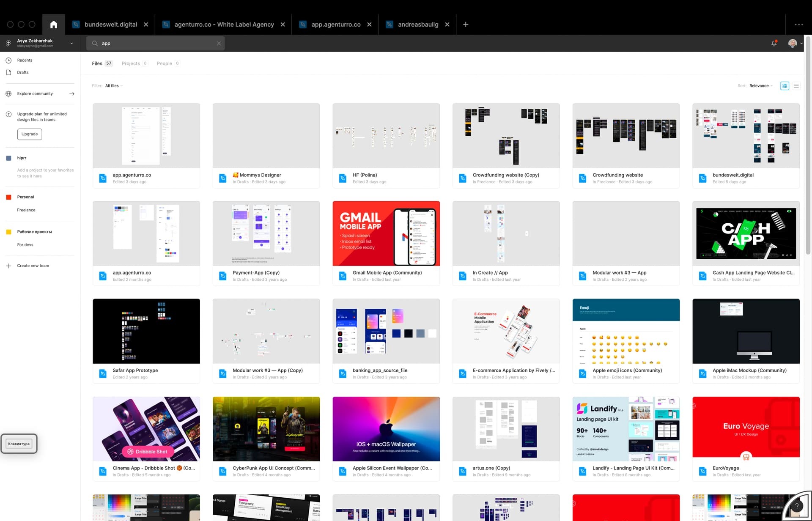This screenshot has height=521, width=812.
Task: Click the Клавиатура keyboard indicator
Action: point(19,444)
